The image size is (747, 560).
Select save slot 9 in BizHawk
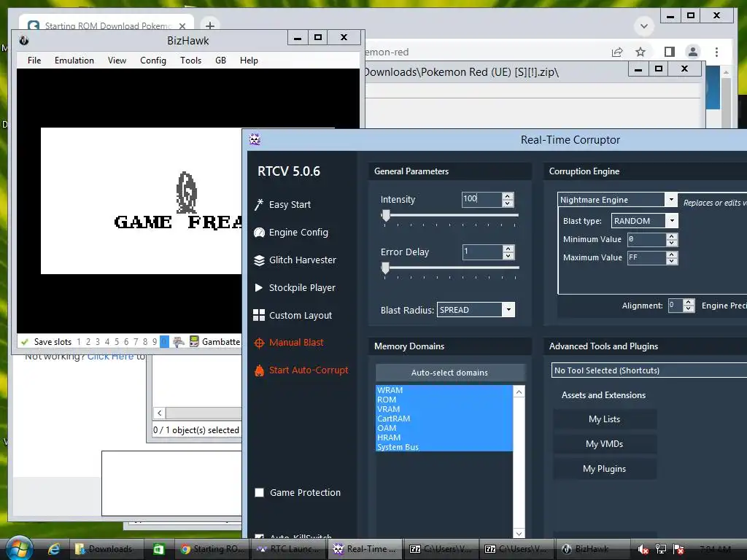coord(155,341)
